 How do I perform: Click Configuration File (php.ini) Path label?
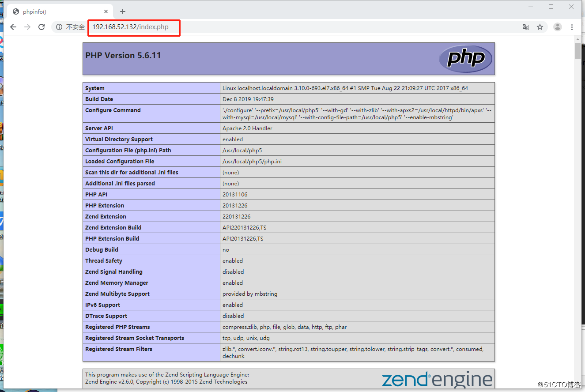pyautogui.click(x=128, y=151)
